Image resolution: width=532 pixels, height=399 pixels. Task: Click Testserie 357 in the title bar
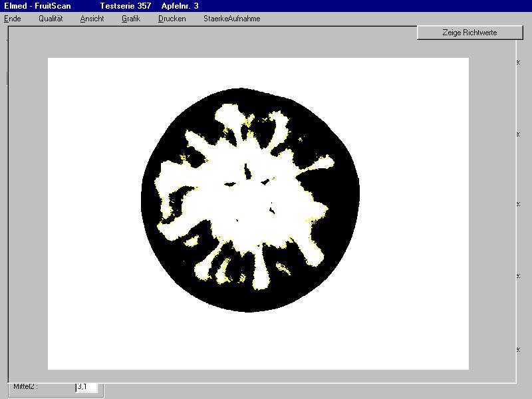tap(125, 5)
